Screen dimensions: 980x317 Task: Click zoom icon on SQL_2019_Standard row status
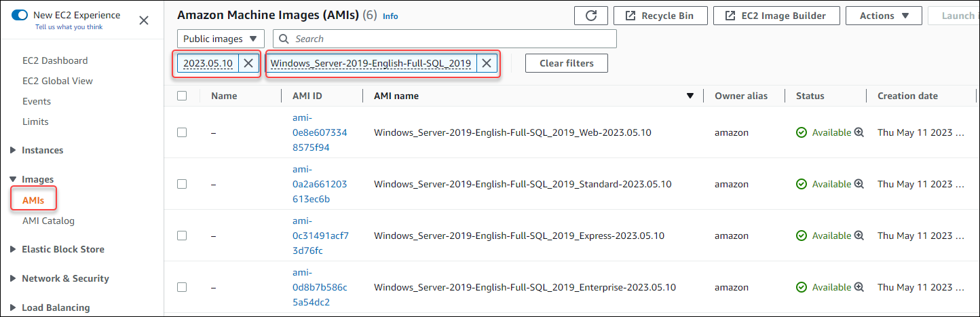coord(859,184)
